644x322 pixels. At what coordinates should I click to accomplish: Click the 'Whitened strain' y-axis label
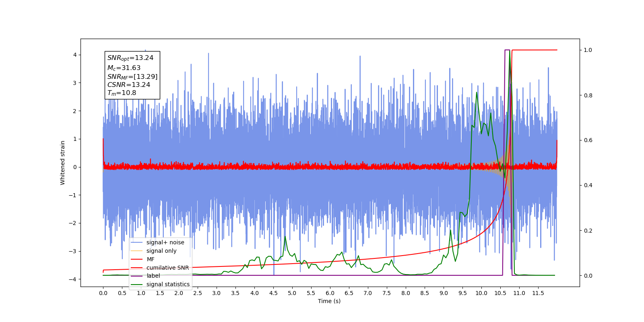click(x=62, y=163)
